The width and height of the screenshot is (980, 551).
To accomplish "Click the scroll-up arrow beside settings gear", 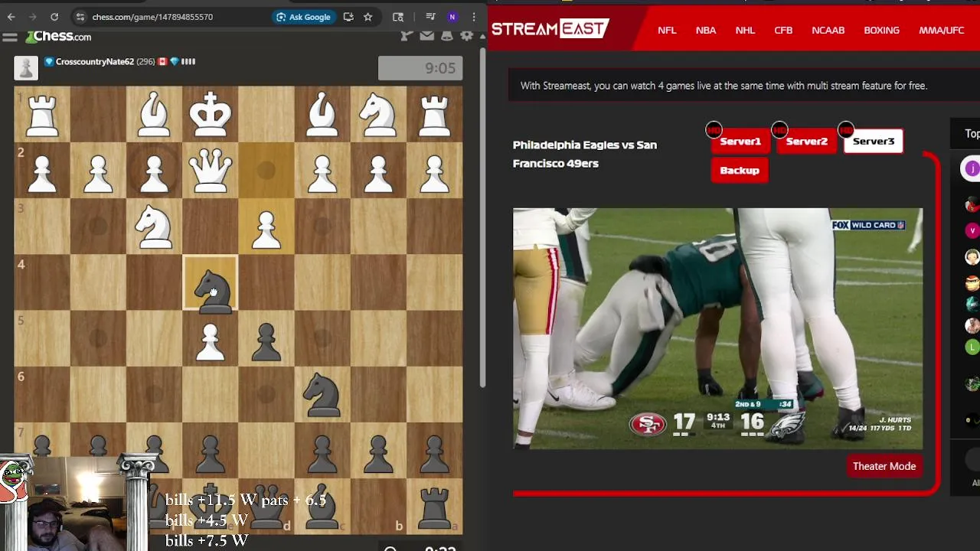I will tap(482, 36).
